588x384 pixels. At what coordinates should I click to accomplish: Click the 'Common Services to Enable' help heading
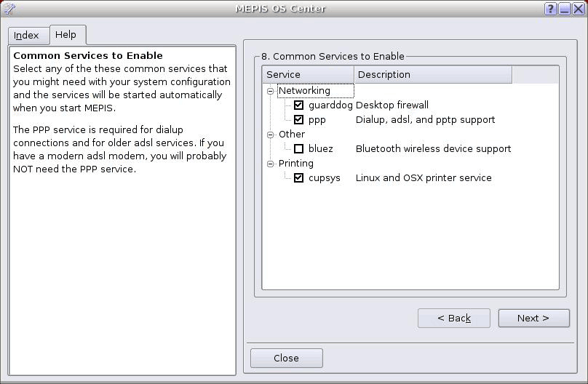[x=88, y=55]
